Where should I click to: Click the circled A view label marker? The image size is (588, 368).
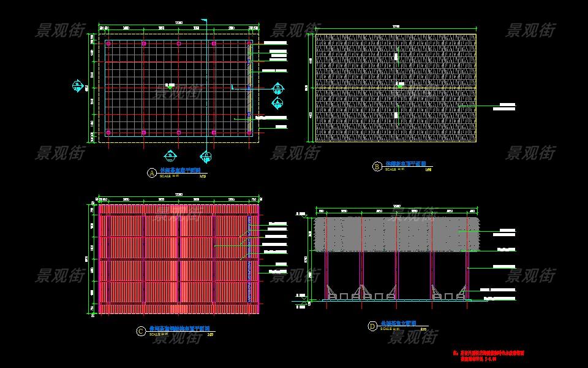(151, 173)
